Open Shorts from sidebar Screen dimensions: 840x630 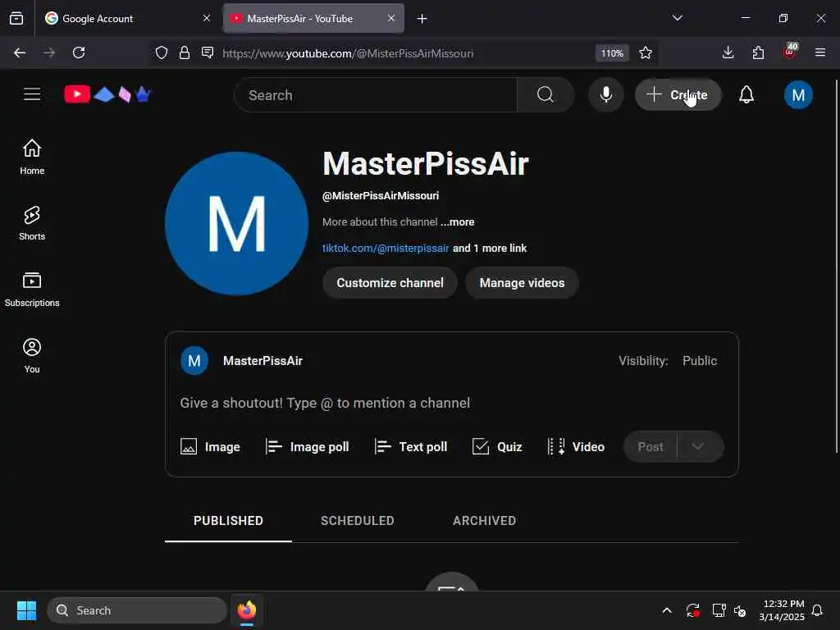tap(32, 223)
